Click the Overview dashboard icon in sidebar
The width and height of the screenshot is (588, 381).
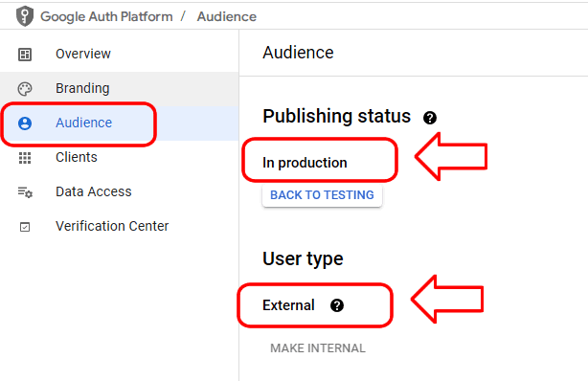pos(25,55)
